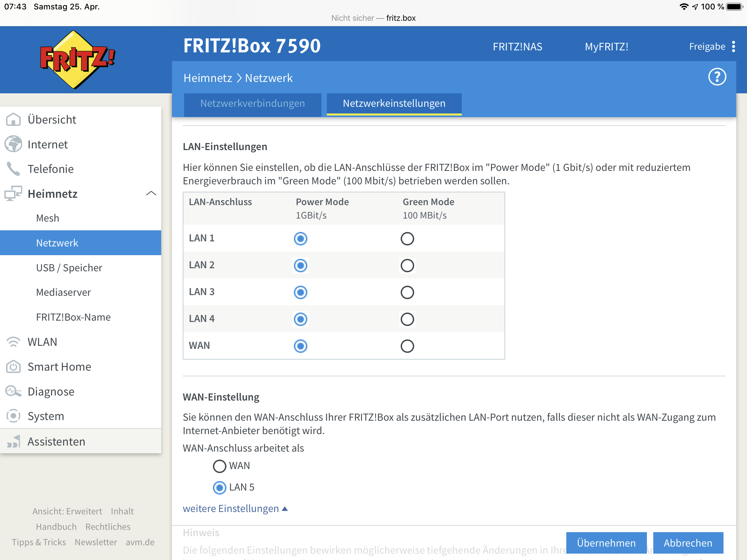Open the FRITZ!NAS link

tap(517, 47)
